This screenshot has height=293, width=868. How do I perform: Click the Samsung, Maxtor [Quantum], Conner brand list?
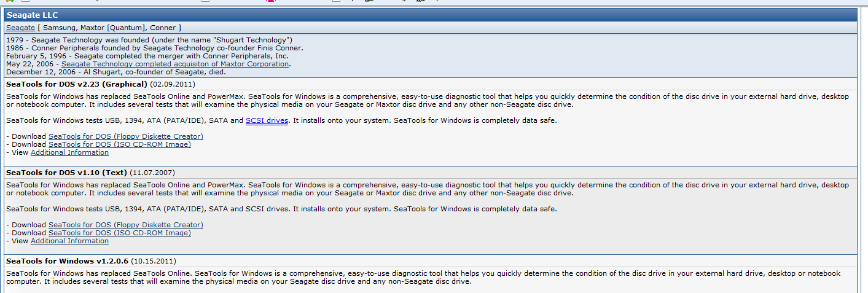pyautogui.click(x=109, y=28)
